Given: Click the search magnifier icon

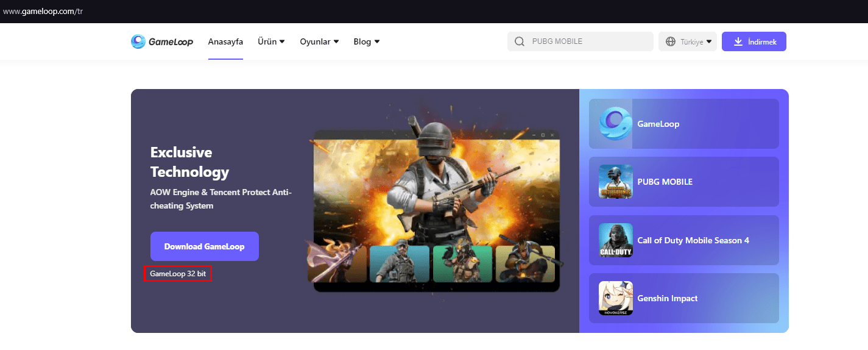Looking at the screenshot, I should 520,41.
